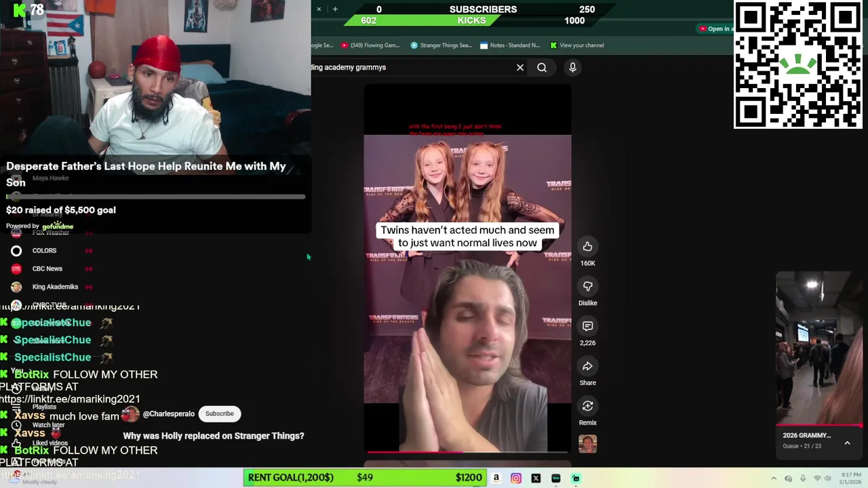Image resolution: width=868 pixels, height=488 pixels.
Task: Close the current browser tab
Action: 319,9
